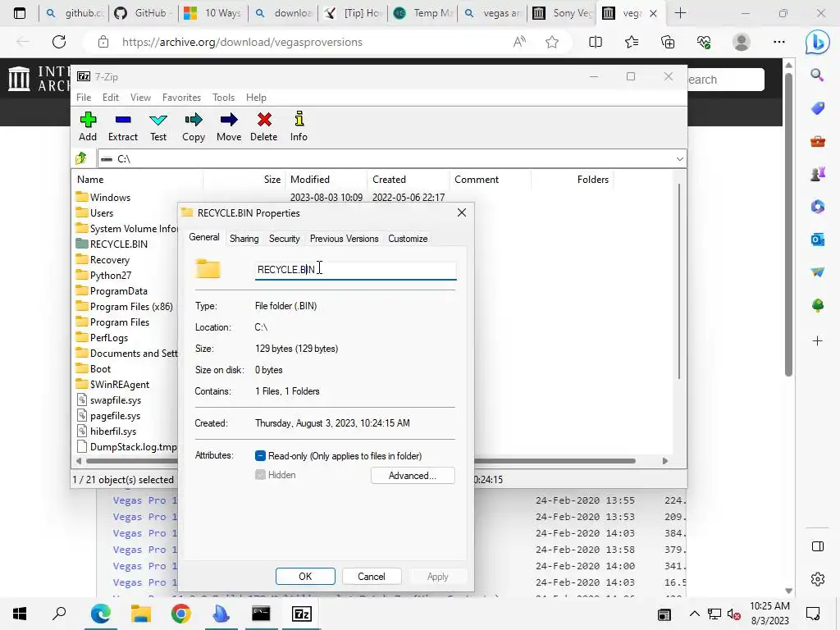Open Windows Start menu
The width and height of the screenshot is (840, 630).
(20, 614)
